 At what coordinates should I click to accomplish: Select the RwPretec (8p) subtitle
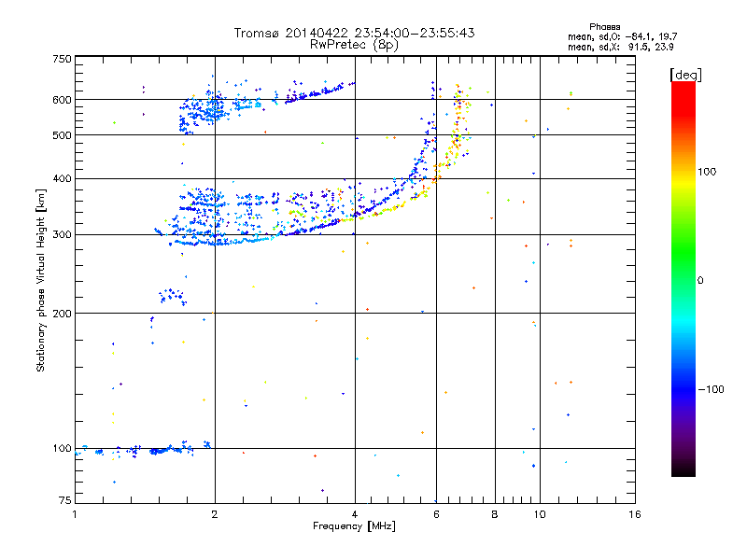[x=354, y=45]
